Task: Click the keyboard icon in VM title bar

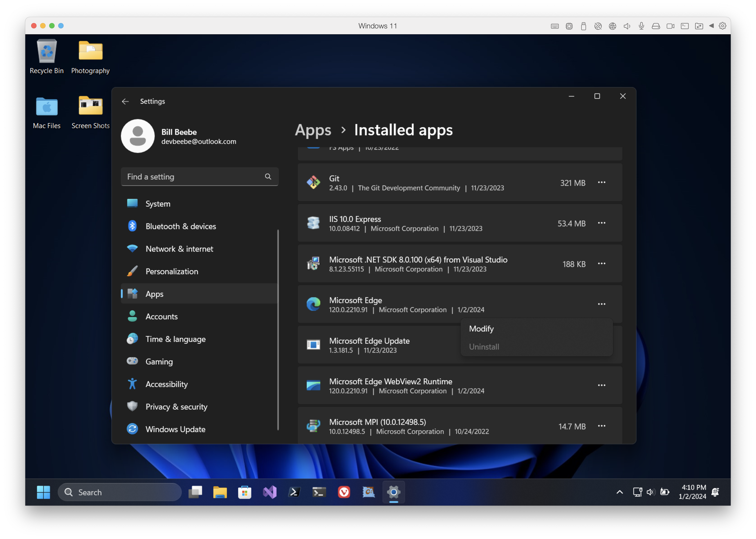Action: (x=555, y=26)
